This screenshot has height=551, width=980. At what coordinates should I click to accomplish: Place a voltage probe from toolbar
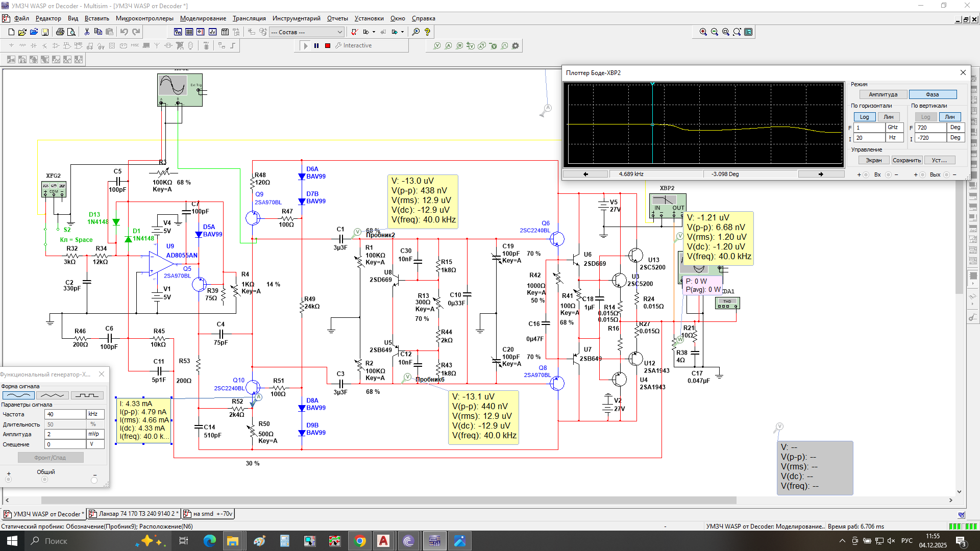pos(437,46)
